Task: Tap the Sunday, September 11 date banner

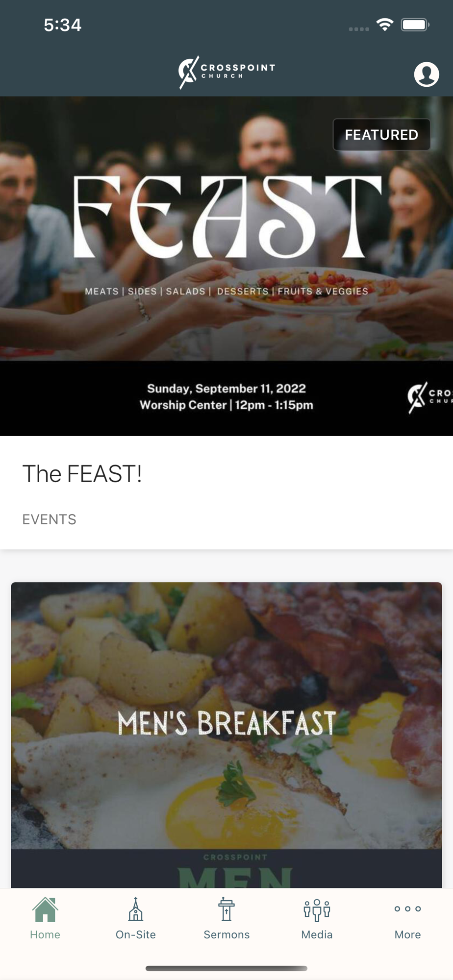Action: click(226, 397)
